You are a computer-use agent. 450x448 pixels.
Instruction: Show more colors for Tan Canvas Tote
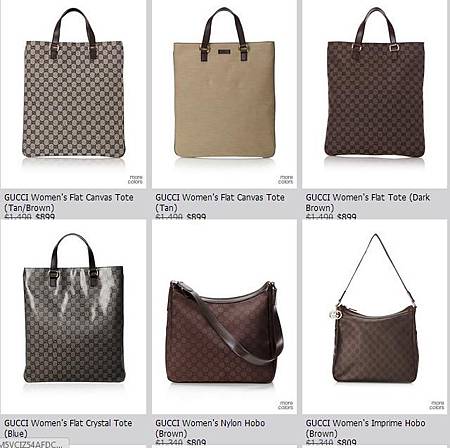click(x=286, y=180)
